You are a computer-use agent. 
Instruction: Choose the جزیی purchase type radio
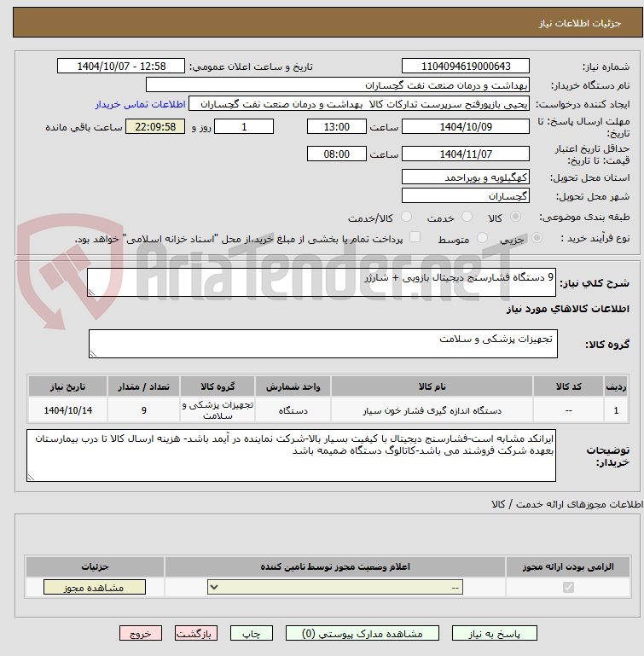tap(537, 238)
